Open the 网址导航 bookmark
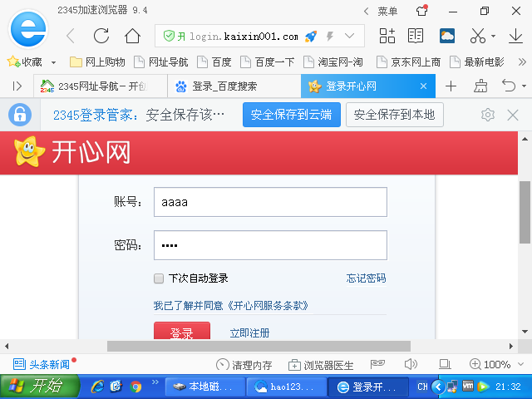This screenshot has height=399, width=532. pos(161,62)
